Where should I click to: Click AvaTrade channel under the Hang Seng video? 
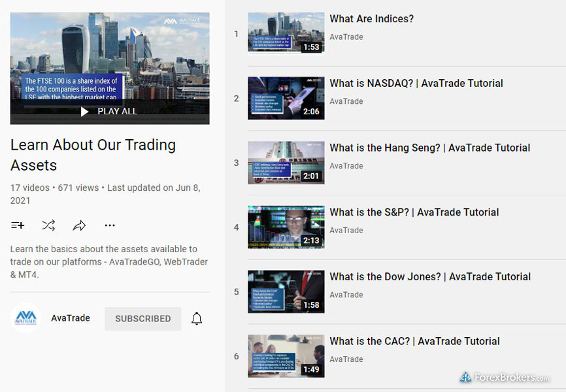coord(346,166)
